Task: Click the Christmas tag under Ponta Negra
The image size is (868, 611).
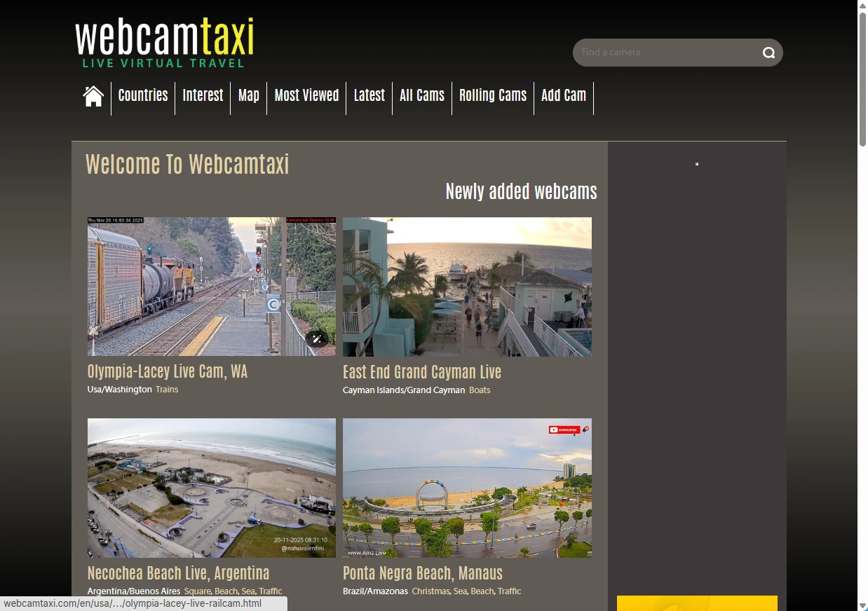Action: (430, 591)
